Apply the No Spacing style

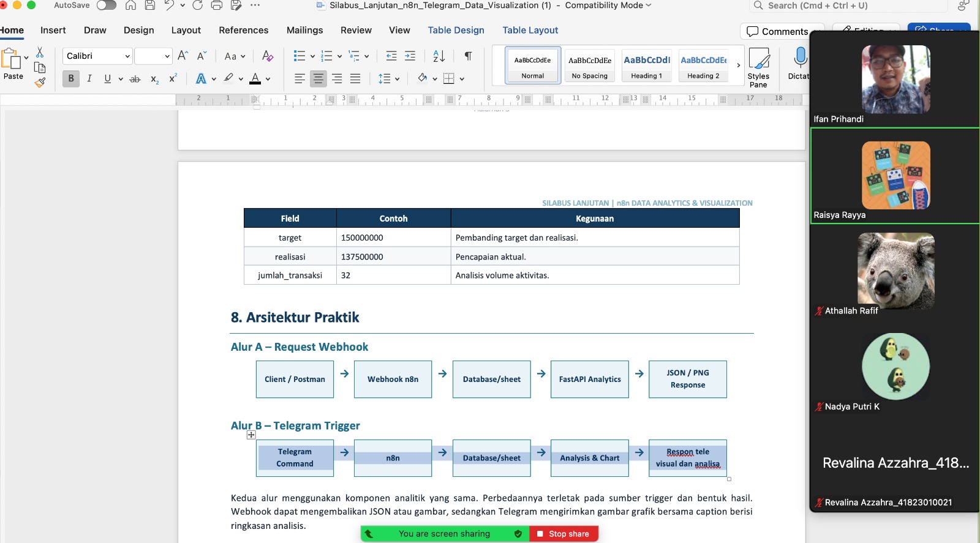click(590, 66)
